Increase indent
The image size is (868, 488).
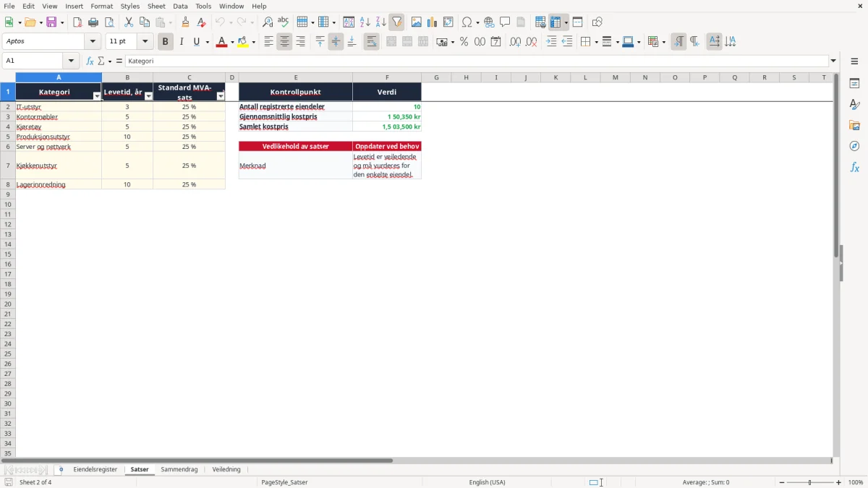pyautogui.click(x=551, y=42)
